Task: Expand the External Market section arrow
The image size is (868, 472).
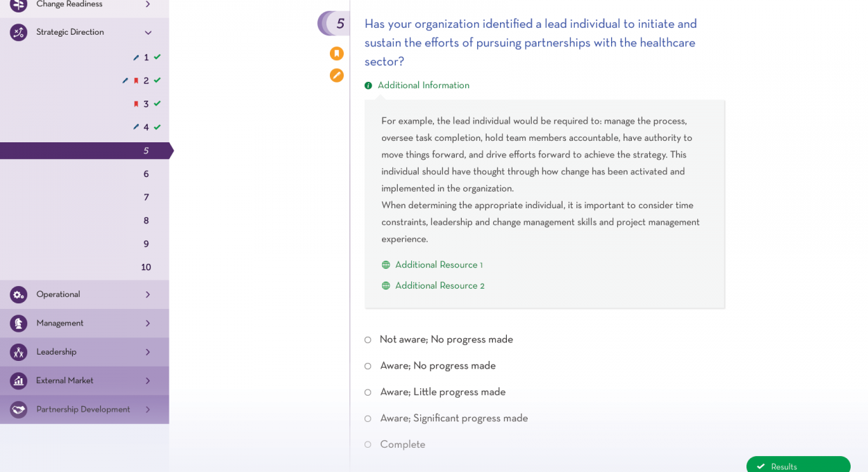Action: [x=148, y=381]
